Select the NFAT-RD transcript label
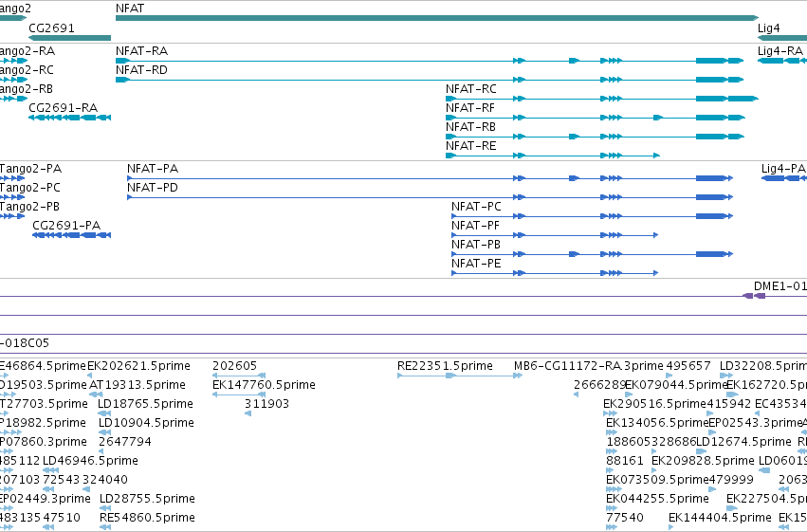807x532 pixels. (141, 70)
